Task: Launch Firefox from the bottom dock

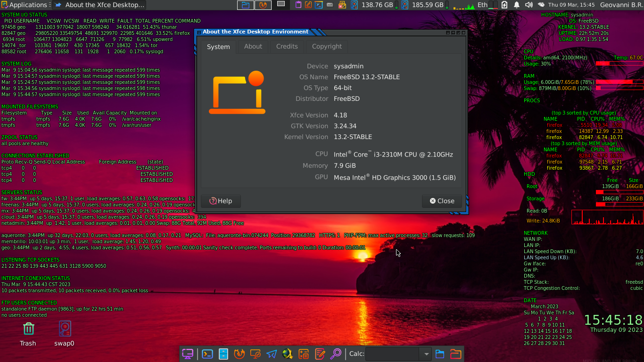Action: pyautogui.click(x=239, y=354)
